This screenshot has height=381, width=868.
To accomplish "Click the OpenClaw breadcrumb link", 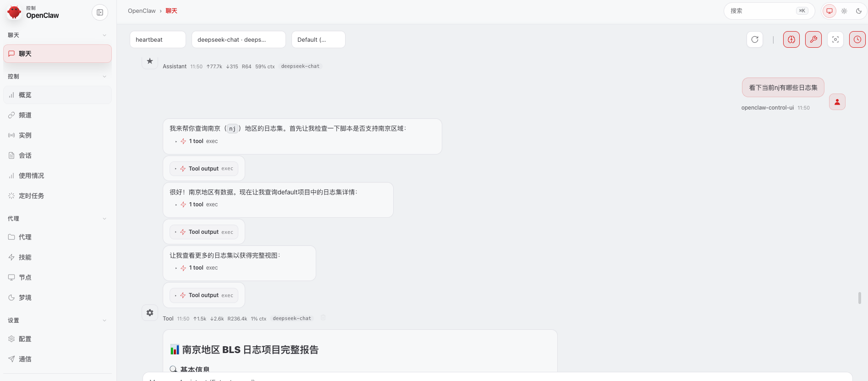I will pos(142,11).
